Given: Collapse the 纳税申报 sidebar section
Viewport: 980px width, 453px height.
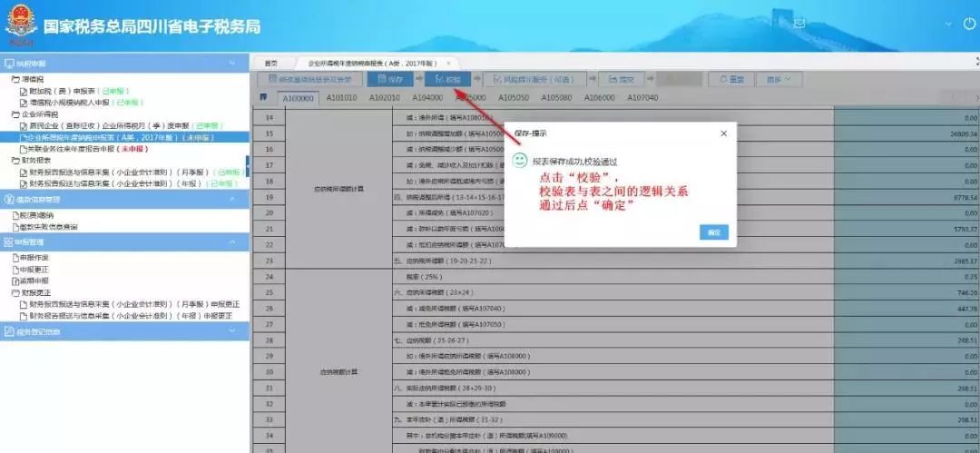Looking at the screenshot, I should (x=231, y=64).
